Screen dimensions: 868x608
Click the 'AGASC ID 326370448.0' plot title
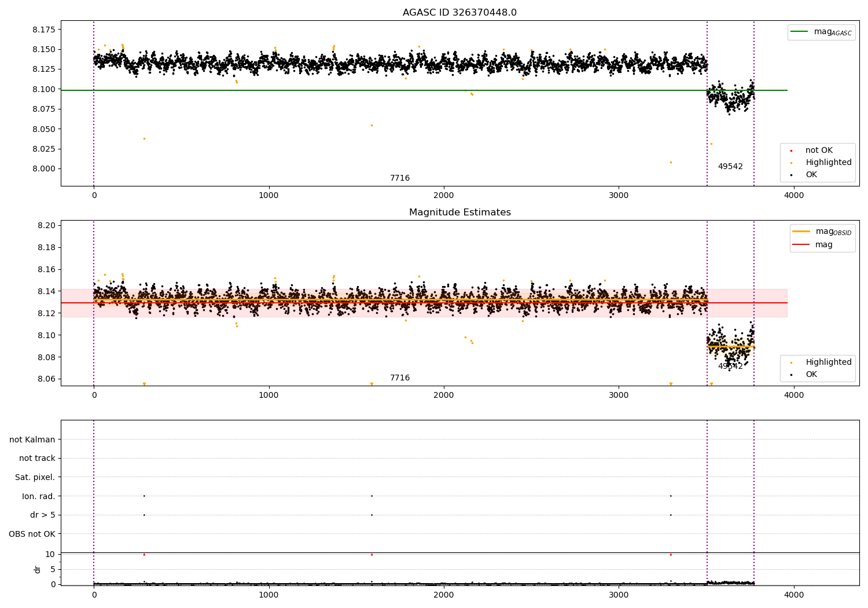coord(460,13)
